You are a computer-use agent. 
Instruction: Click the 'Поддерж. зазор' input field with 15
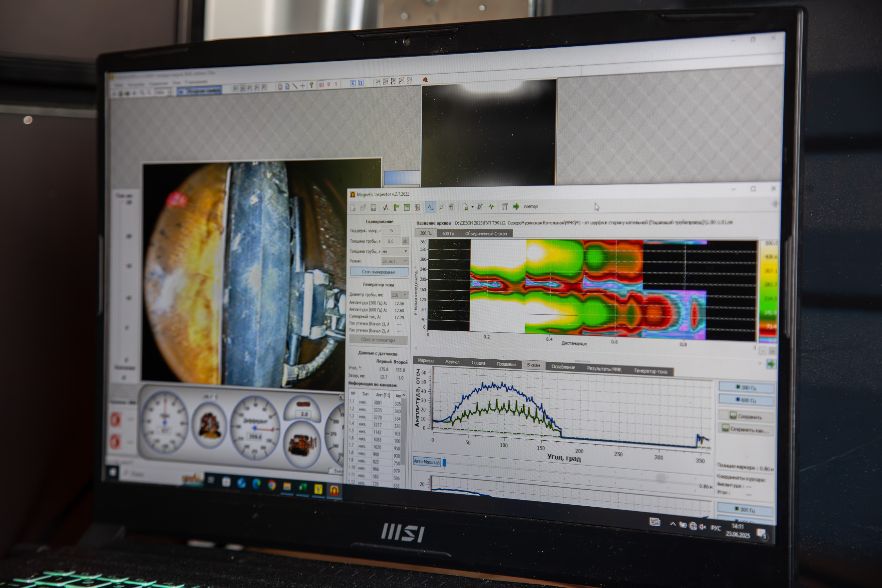tap(391, 231)
